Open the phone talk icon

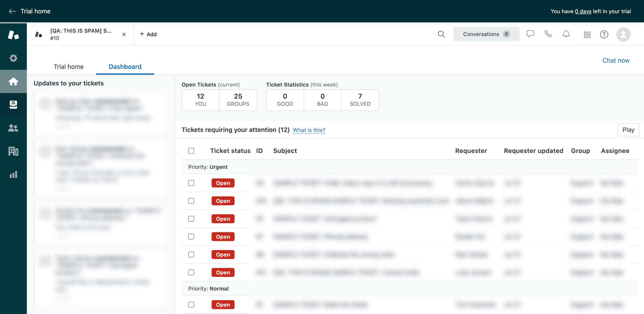click(548, 34)
